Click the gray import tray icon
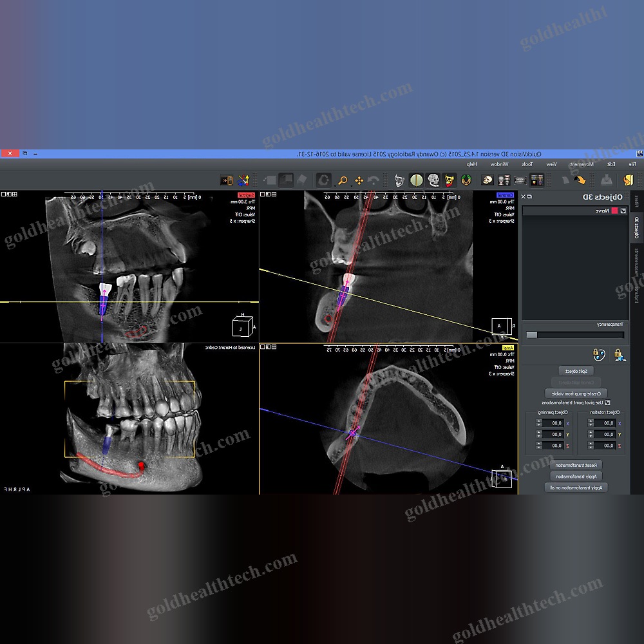Image resolution: width=644 pixels, height=644 pixels. pyautogui.click(x=606, y=180)
